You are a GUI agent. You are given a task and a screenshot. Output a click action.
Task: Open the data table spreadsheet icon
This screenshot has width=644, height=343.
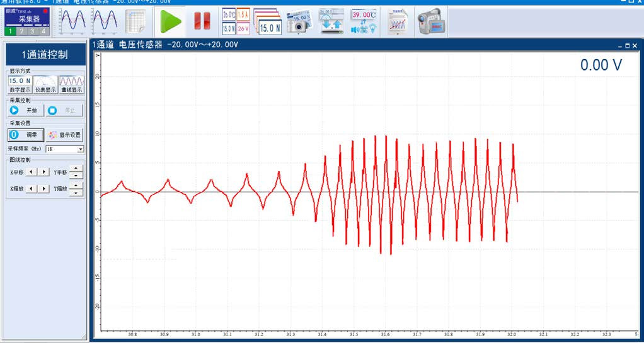pyautogui.click(x=135, y=21)
